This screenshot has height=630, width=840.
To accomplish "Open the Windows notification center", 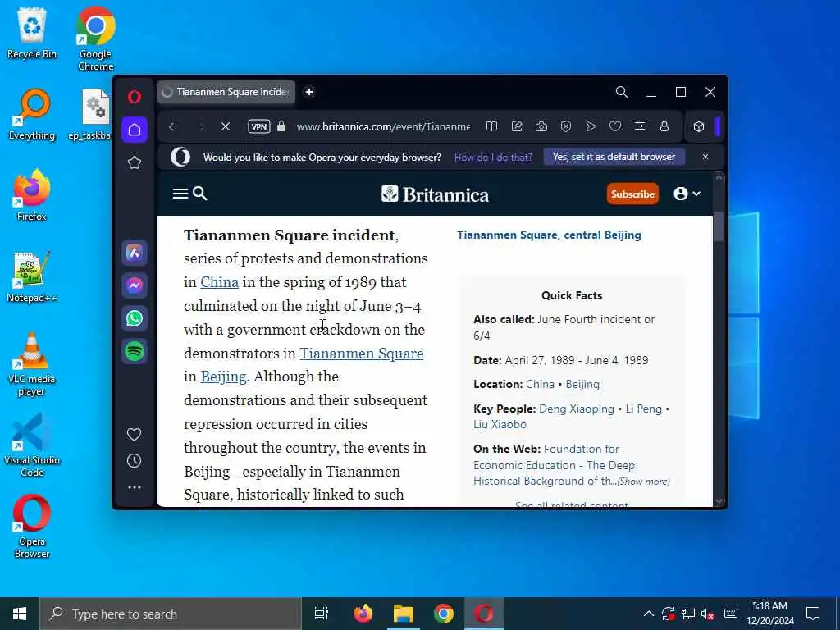I will 813,614.
